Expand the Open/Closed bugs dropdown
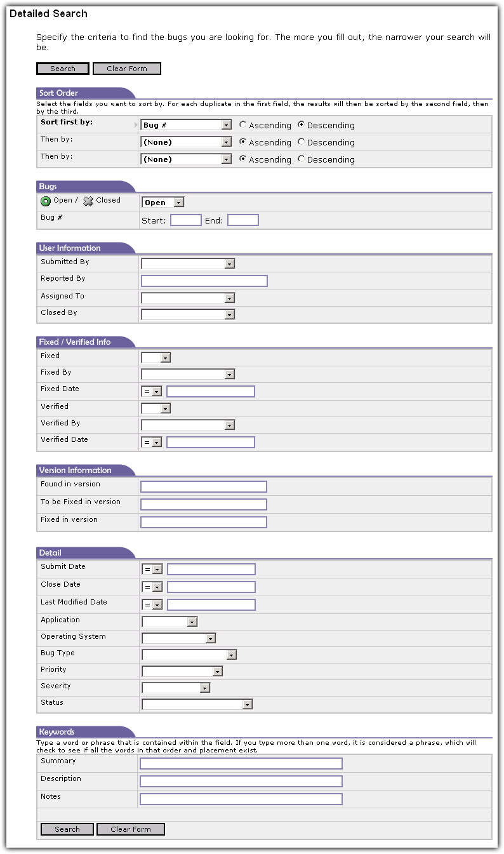Screen dimensions: 504x854 [x=163, y=203]
